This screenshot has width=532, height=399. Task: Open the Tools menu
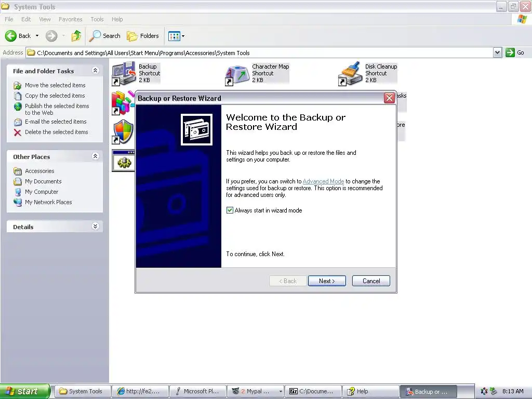(x=97, y=19)
